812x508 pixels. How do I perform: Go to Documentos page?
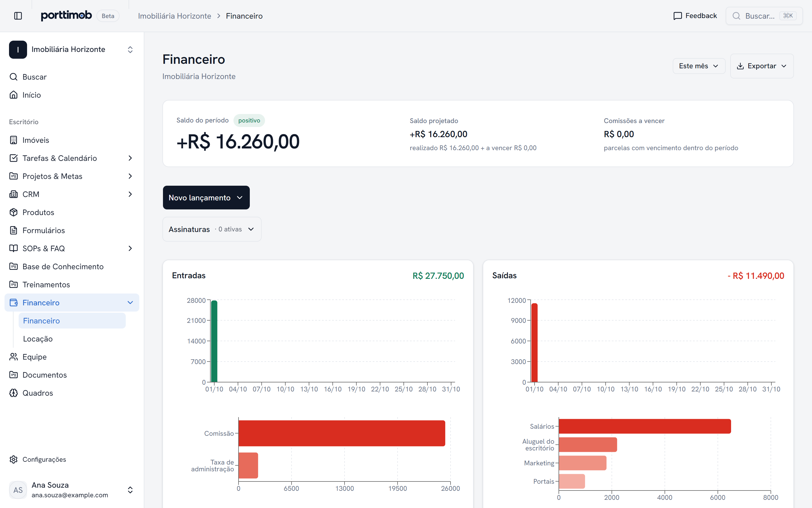(72, 375)
